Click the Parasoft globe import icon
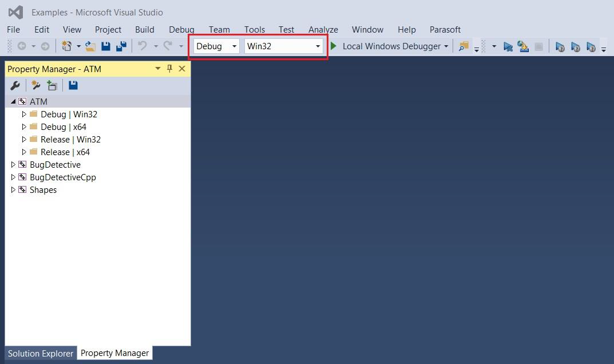 (x=523, y=46)
